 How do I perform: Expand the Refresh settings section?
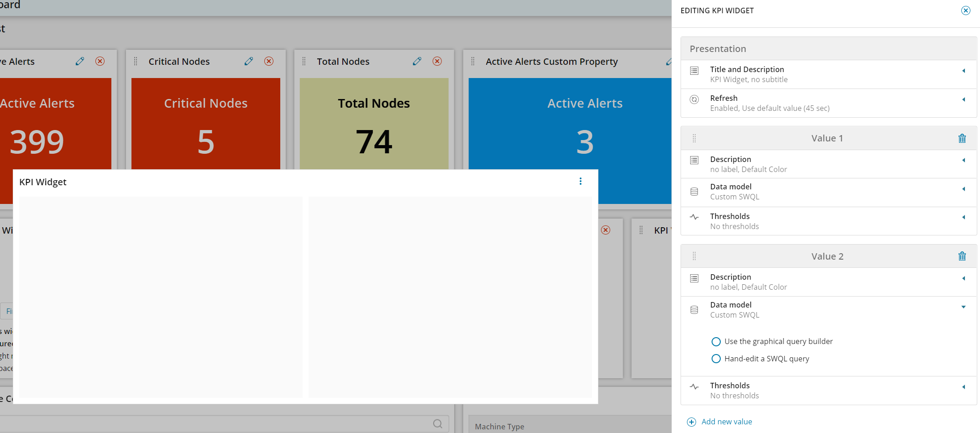click(x=964, y=99)
